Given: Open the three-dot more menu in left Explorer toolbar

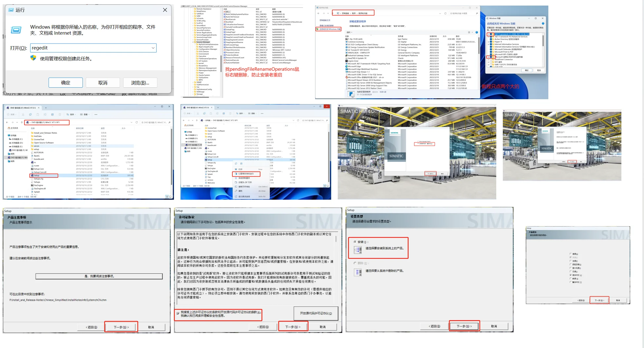Looking at the screenshot, I should 96,115.
